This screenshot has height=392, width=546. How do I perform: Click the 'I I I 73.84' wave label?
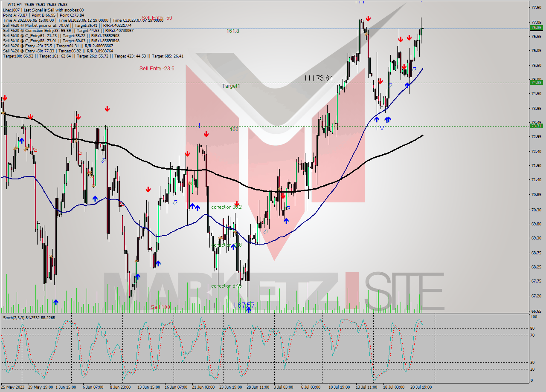pyautogui.click(x=319, y=78)
